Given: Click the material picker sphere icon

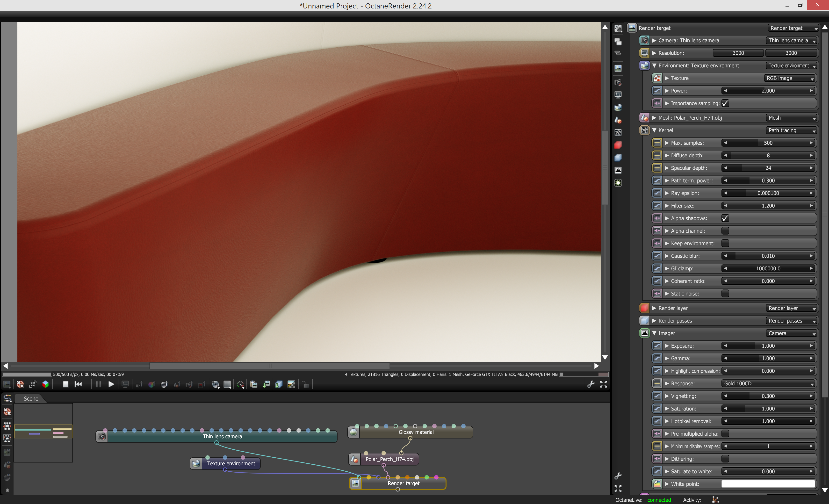Looking at the screenshot, I should click(164, 384).
